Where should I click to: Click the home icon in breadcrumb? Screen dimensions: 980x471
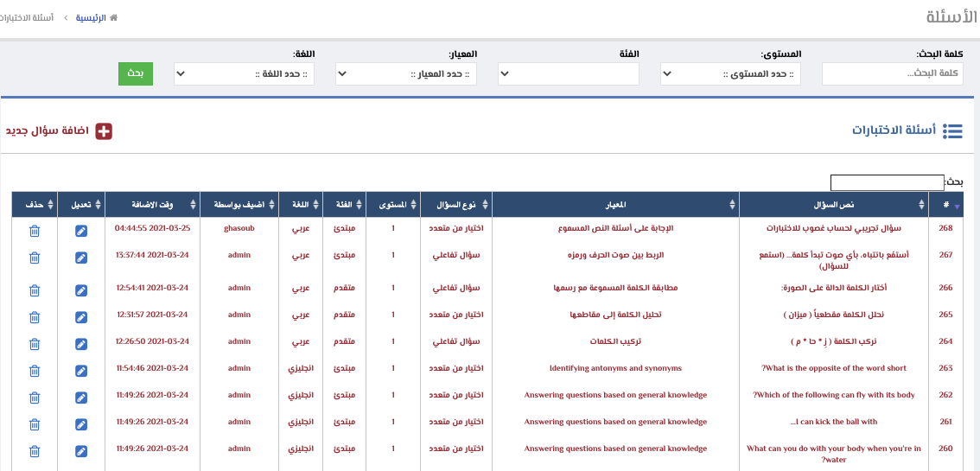click(x=114, y=17)
